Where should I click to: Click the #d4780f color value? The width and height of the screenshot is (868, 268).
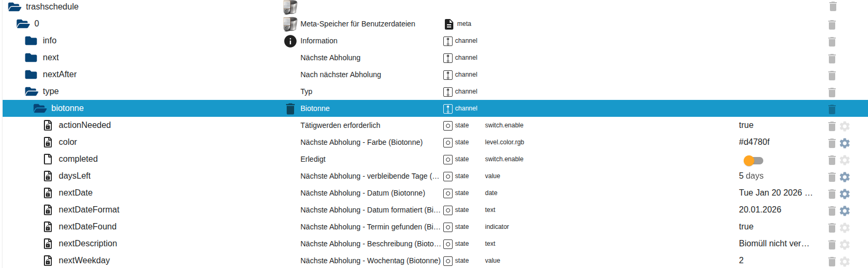pyautogui.click(x=754, y=142)
